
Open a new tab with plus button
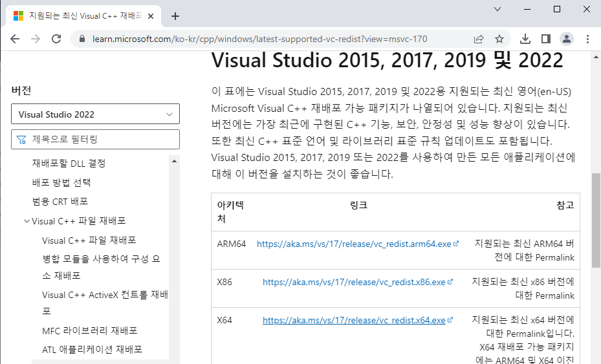(175, 16)
